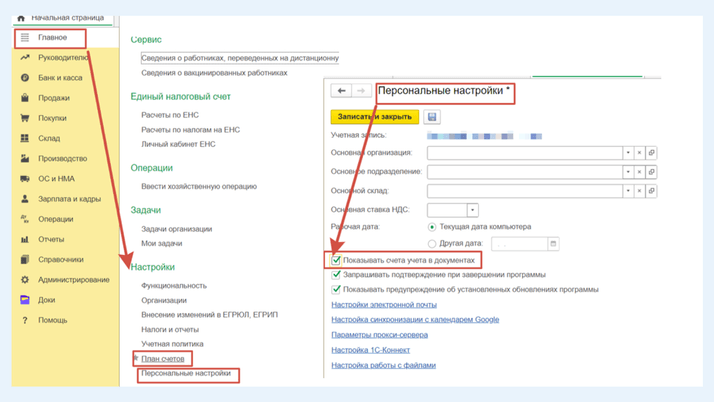
Task: Click the Начальная страница home icon
Action: coord(21,18)
